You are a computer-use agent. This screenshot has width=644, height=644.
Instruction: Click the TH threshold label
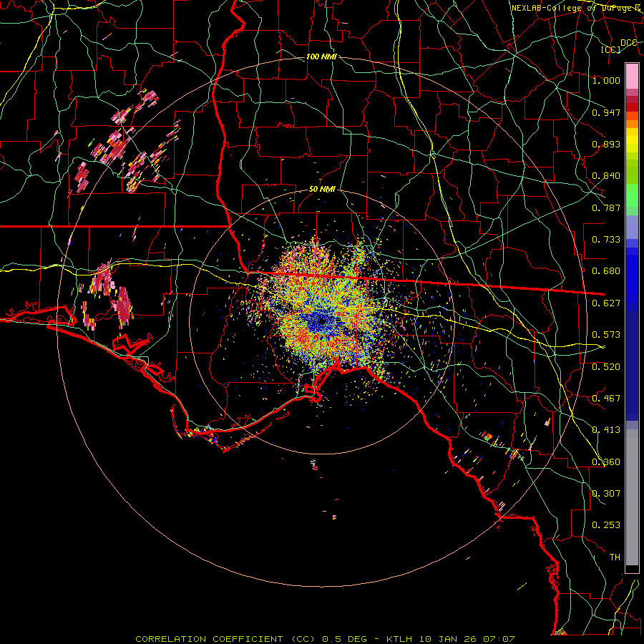[x=615, y=557]
